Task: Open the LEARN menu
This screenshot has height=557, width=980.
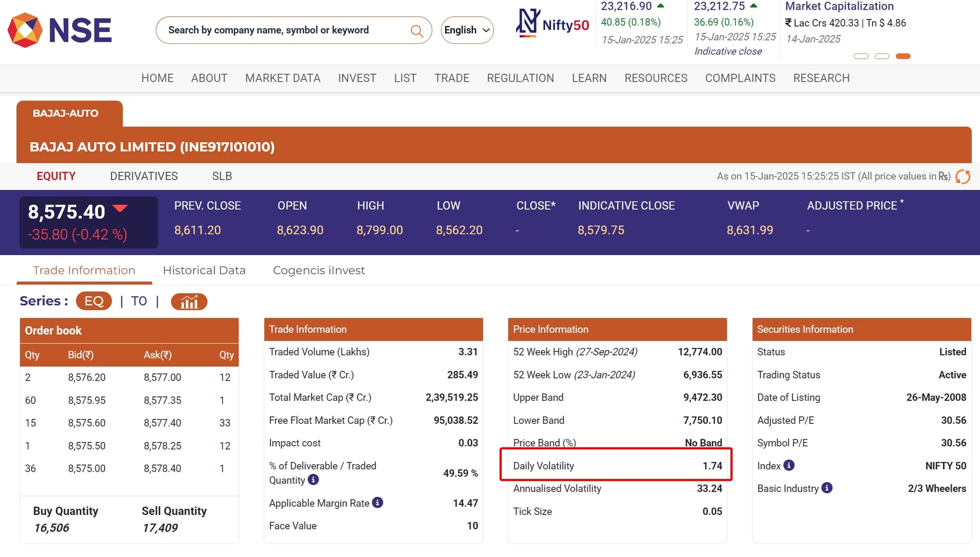Action: [x=589, y=79]
